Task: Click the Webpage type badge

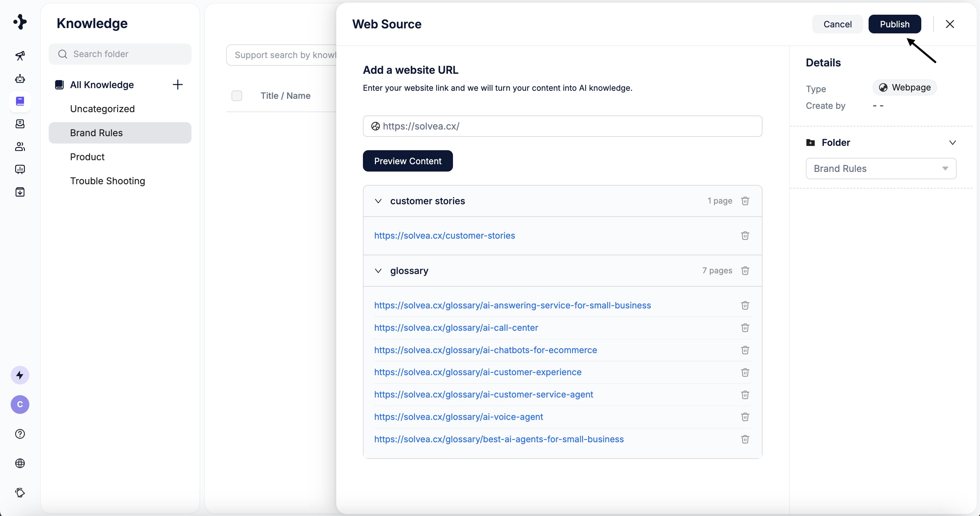Action: point(904,87)
